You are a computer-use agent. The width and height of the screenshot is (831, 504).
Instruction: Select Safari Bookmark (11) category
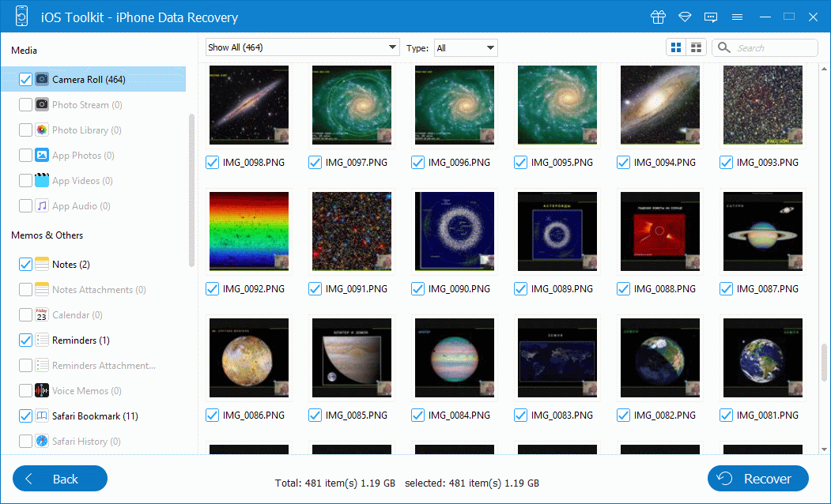95,416
